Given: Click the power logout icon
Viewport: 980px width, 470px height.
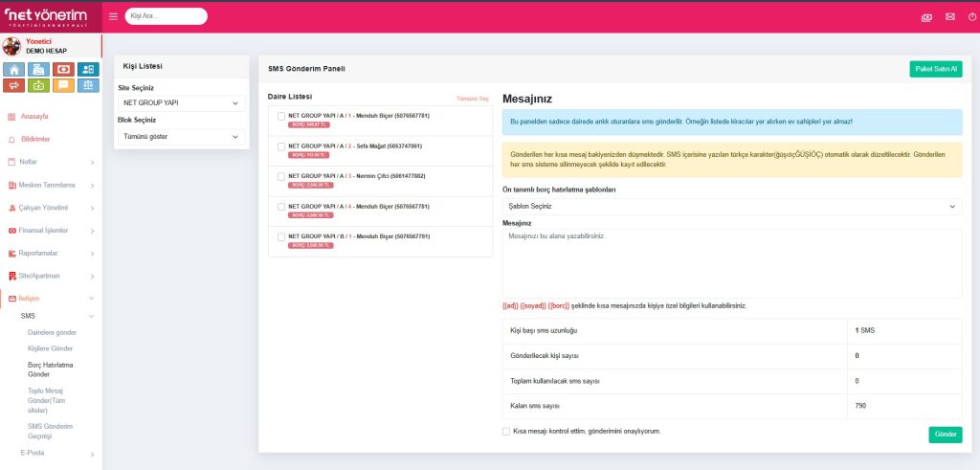Looking at the screenshot, I should point(972,16).
